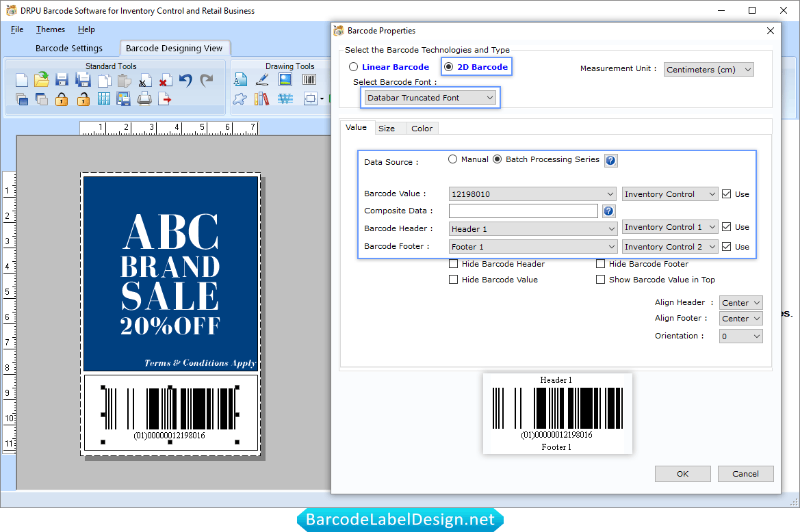Save the label with the single floppy icon

pos(62,79)
